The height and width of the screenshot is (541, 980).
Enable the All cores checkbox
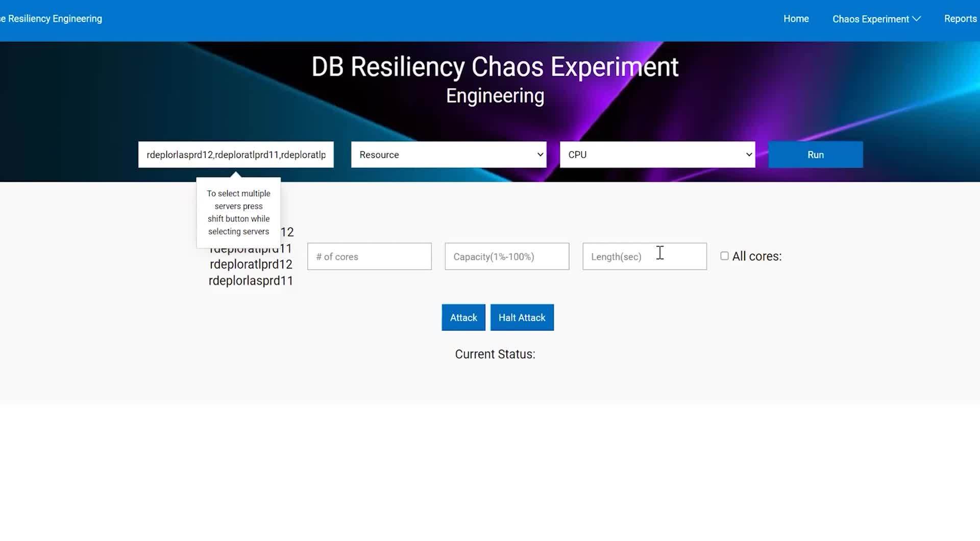[x=724, y=256]
